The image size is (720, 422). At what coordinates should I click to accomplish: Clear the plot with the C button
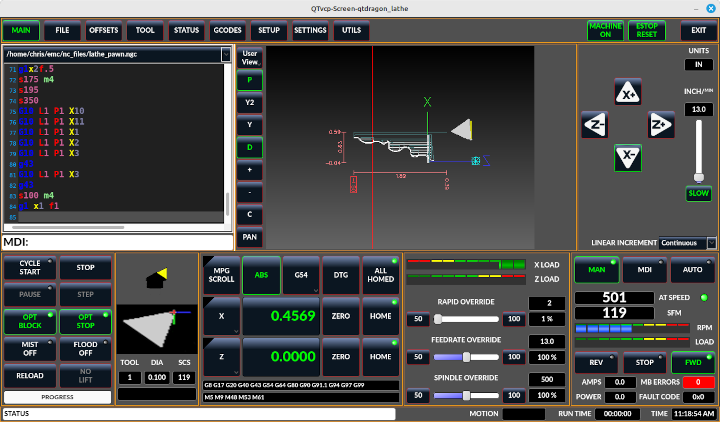(x=249, y=214)
